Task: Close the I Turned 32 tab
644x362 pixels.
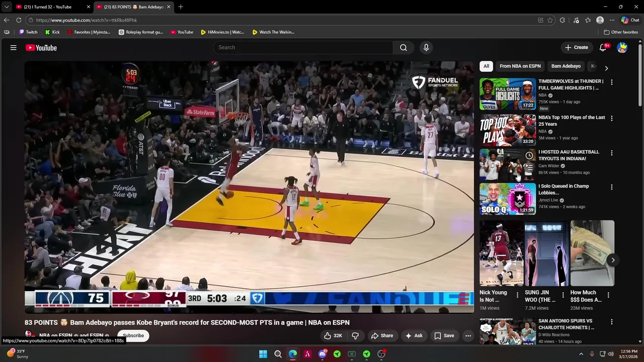Action: (89, 7)
